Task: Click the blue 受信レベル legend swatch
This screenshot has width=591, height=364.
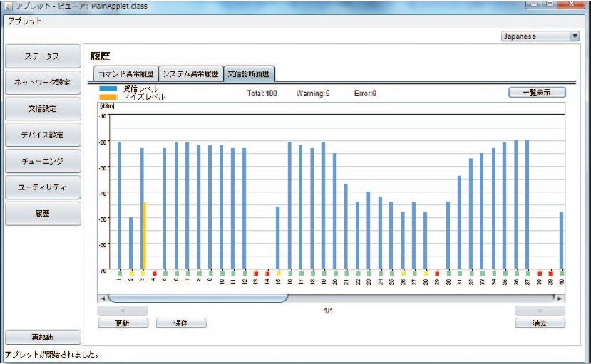Action: click(108, 90)
